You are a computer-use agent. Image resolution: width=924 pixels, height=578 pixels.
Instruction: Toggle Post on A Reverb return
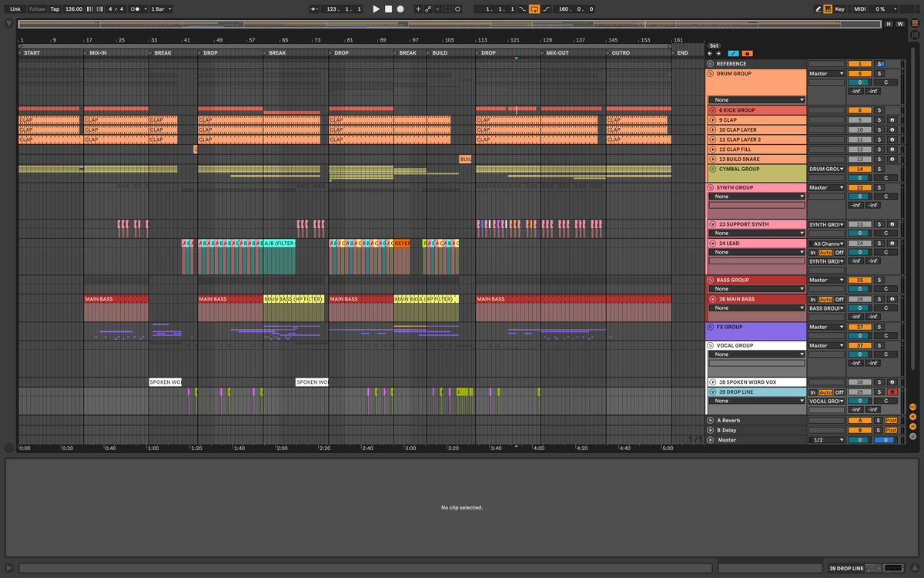[x=891, y=421]
